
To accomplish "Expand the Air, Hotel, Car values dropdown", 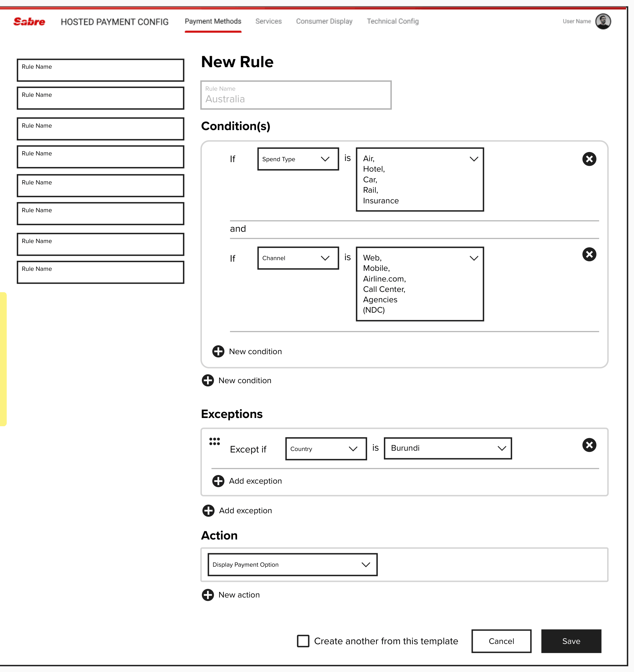I will click(x=420, y=179).
